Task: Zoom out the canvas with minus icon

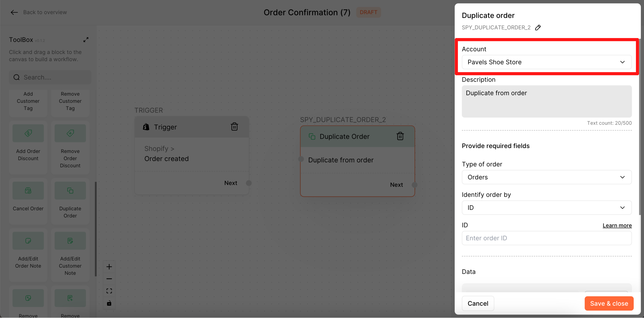Action: (x=109, y=279)
